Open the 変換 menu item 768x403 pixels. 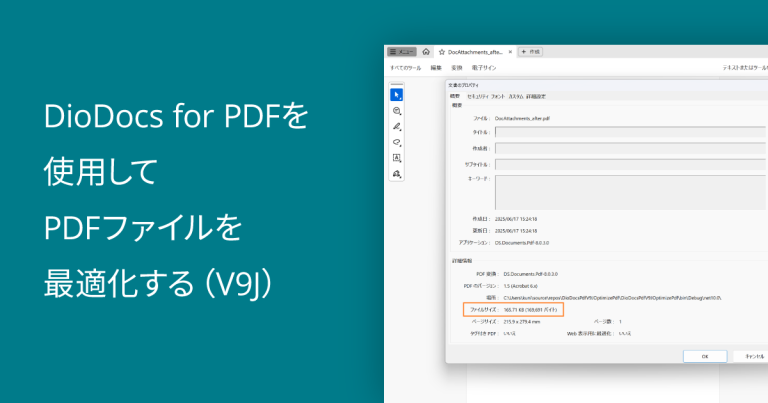[456, 68]
